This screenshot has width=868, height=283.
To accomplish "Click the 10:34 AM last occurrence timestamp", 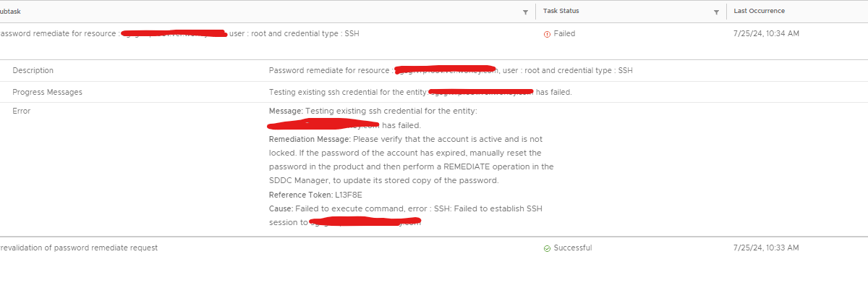I will pyautogui.click(x=766, y=33).
